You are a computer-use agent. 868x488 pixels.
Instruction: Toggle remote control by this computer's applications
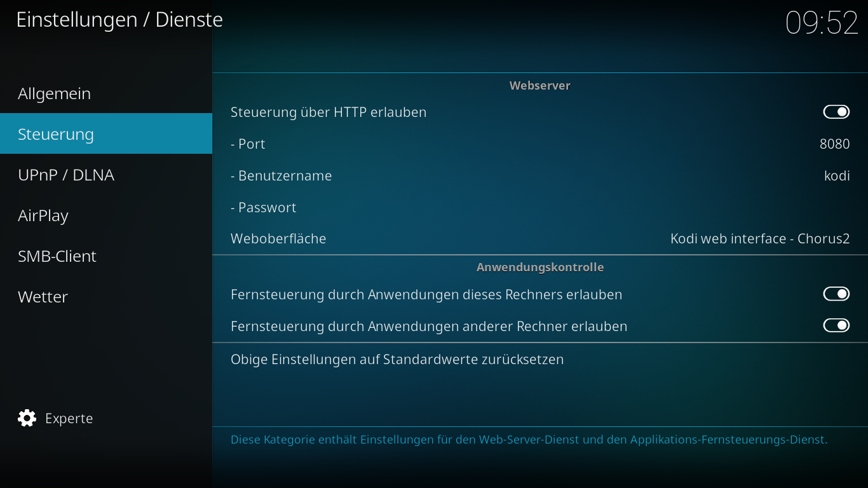coord(836,294)
